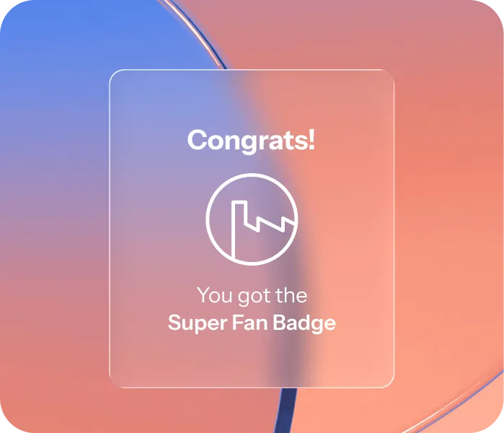Click the dark navy stripe below the card
This screenshot has height=433, width=504.
286,411
